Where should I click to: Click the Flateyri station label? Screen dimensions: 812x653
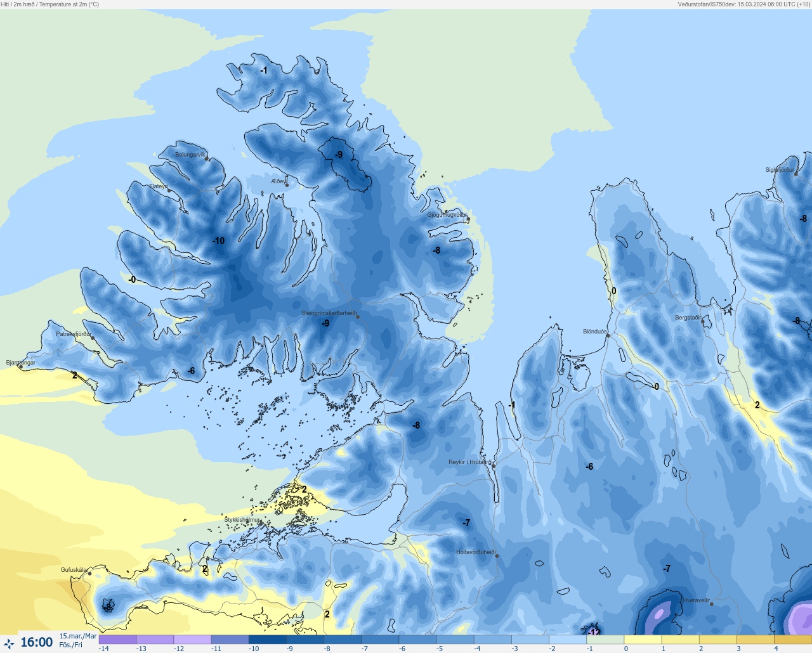pos(159,186)
